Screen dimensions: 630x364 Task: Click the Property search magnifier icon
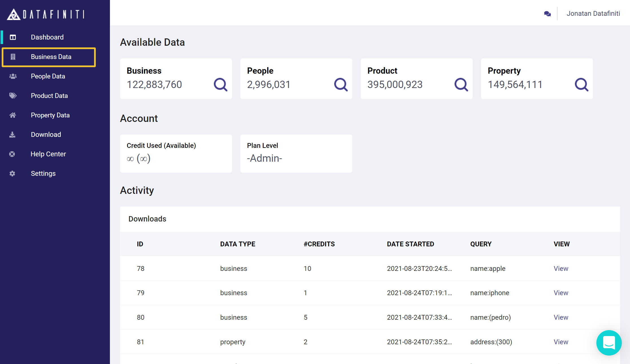click(x=581, y=84)
